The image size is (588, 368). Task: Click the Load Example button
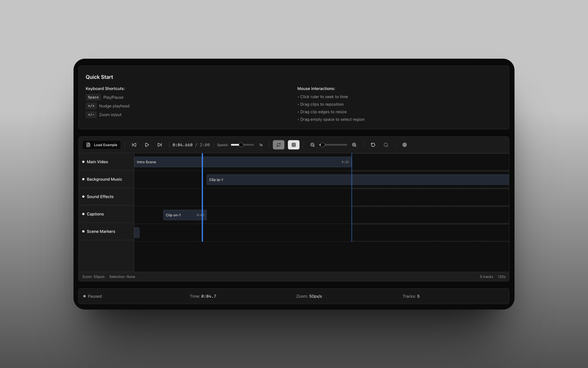click(102, 145)
